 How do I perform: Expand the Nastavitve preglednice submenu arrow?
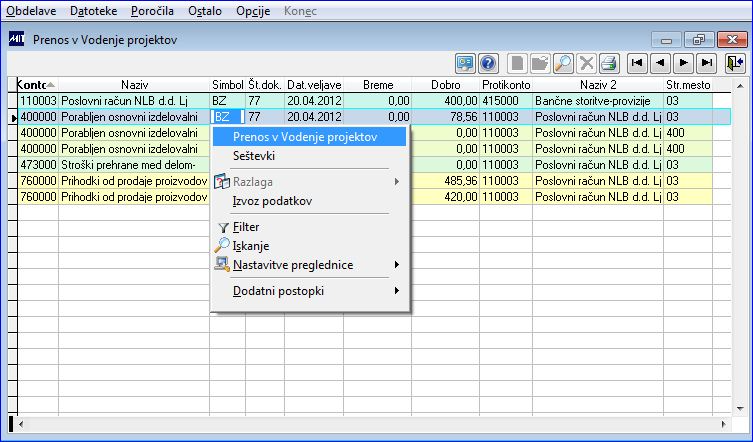397,265
